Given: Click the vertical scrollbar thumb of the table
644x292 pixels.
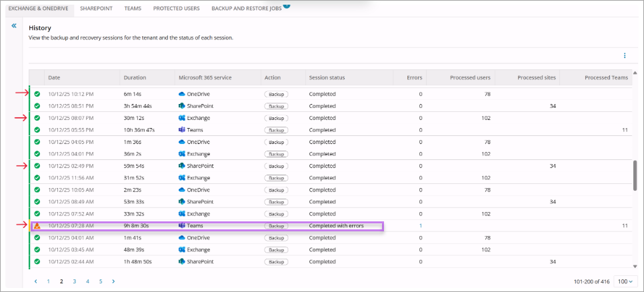Looking at the screenshot, I should click(634, 177).
